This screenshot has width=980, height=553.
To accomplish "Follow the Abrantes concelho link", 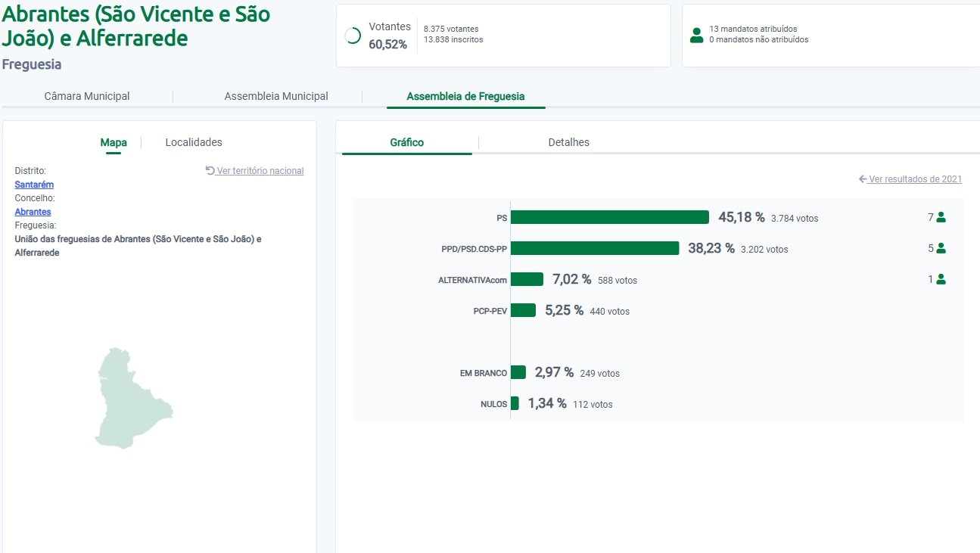I will [33, 212].
